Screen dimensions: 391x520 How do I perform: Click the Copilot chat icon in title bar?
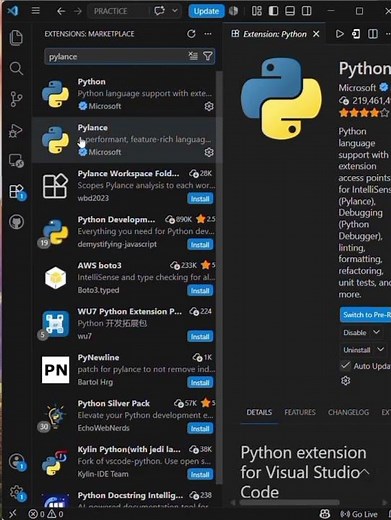pos(159,11)
